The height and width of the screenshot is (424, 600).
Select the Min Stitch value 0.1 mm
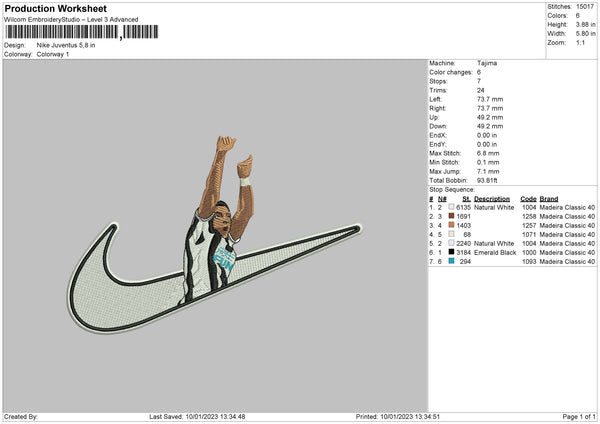488,163
